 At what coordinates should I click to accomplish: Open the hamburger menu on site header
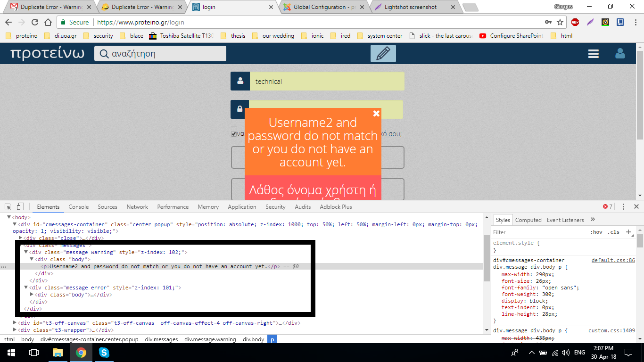pos(594,54)
